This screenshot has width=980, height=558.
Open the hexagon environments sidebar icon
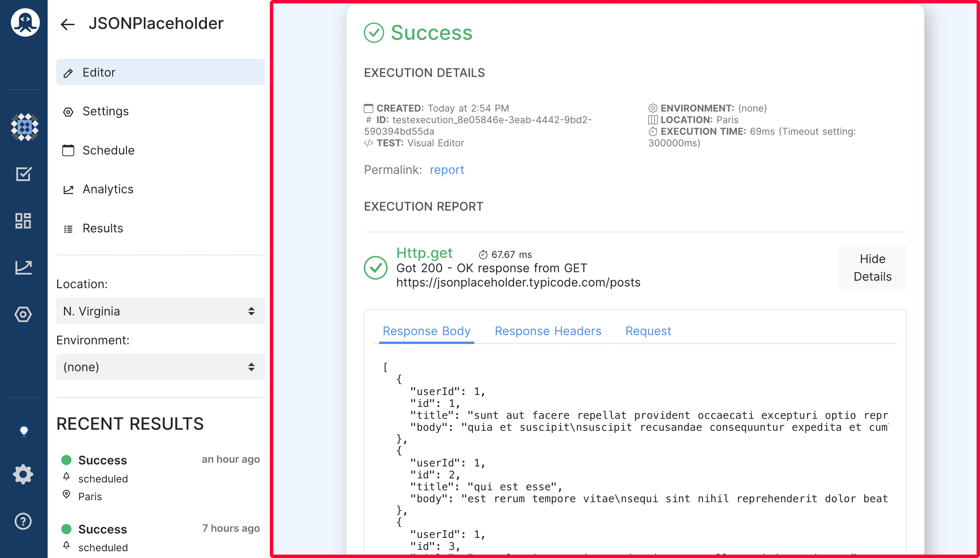click(23, 314)
